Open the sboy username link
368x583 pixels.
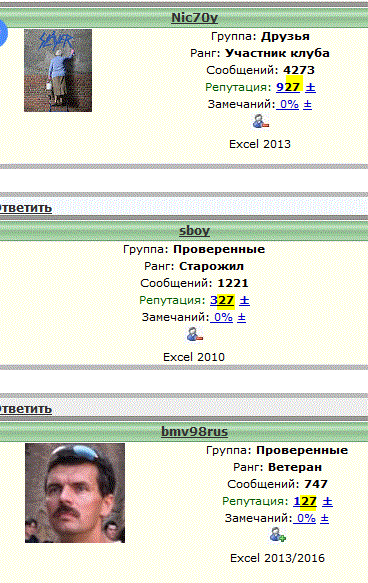click(x=194, y=231)
